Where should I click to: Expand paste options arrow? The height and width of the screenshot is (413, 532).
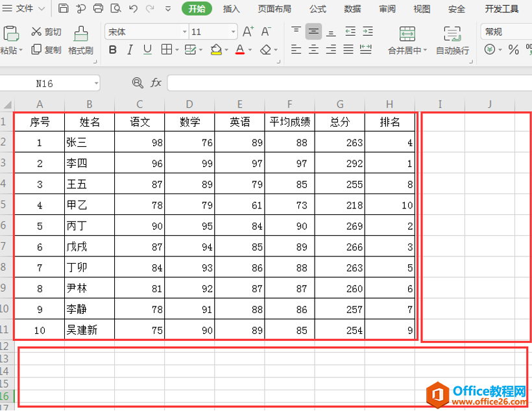click(21, 50)
